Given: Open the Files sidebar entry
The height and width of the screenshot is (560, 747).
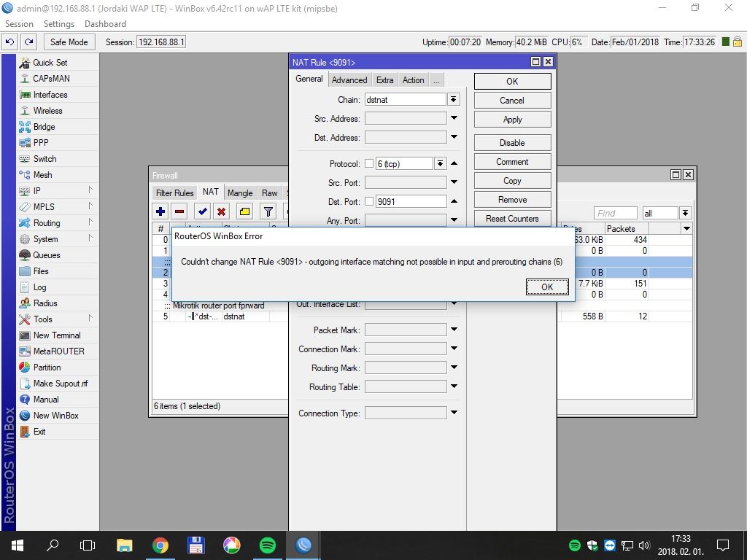Looking at the screenshot, I should click(57, 271).
